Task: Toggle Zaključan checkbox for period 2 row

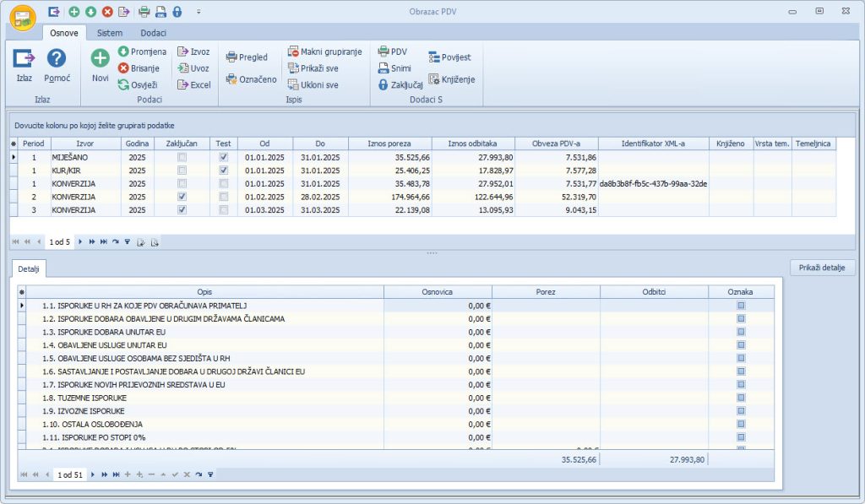Action: pos(182,197)
